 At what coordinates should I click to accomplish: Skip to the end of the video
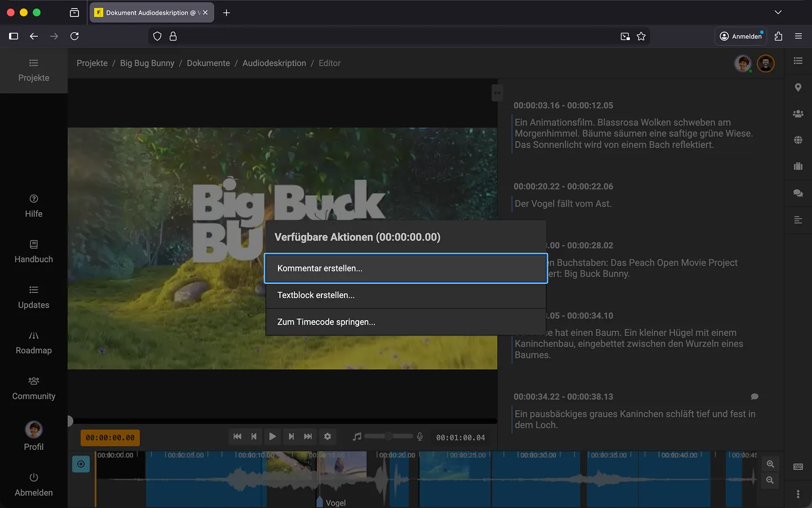(x=308, y=436)
